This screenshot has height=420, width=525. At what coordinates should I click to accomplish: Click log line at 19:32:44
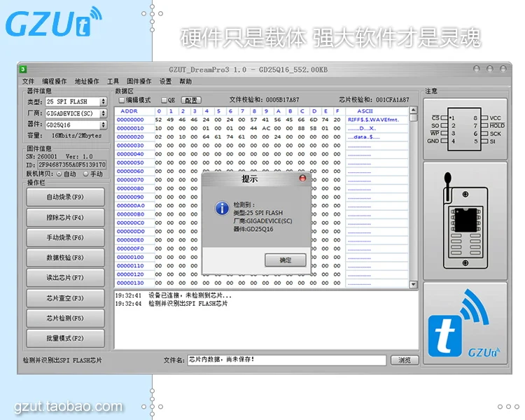coord(171,303)
